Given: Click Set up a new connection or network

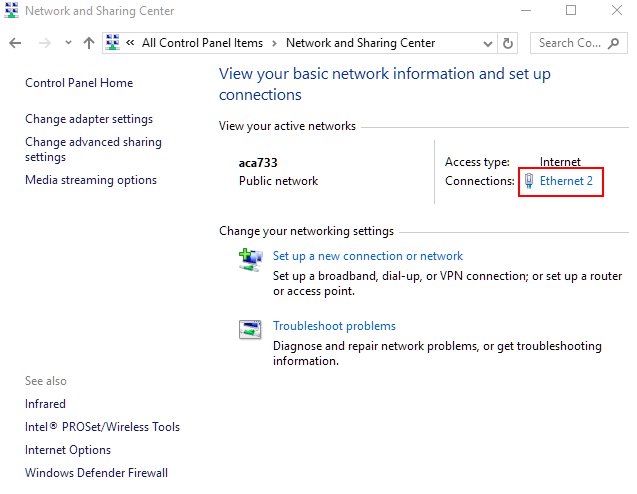Looking at the screenshot, I should coord(367,256).
